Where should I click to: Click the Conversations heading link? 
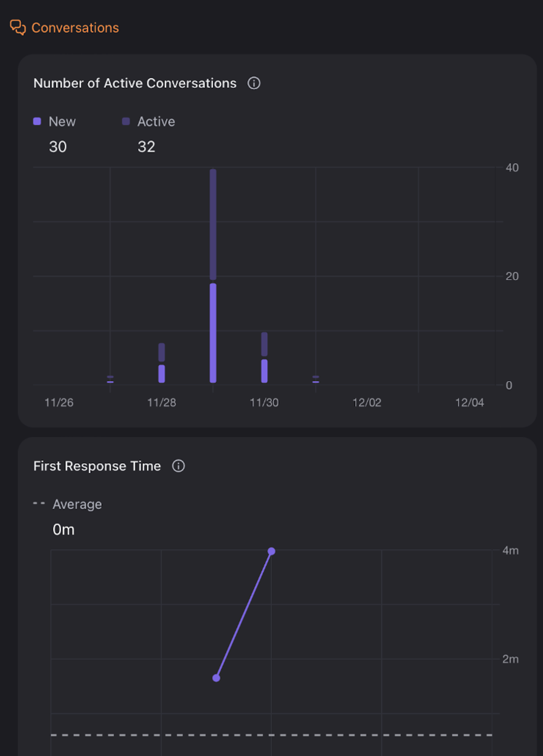coord(75,28)
